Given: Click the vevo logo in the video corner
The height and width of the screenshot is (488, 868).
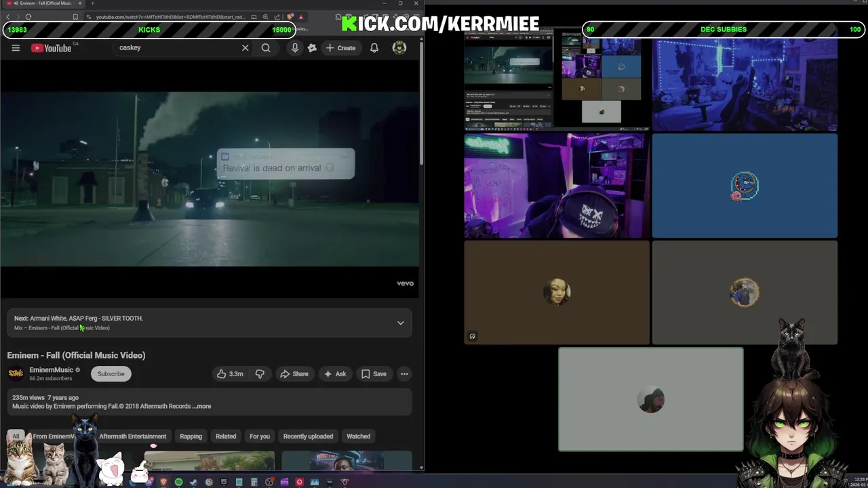Looking at the screenshot, I should pos(405,283).
